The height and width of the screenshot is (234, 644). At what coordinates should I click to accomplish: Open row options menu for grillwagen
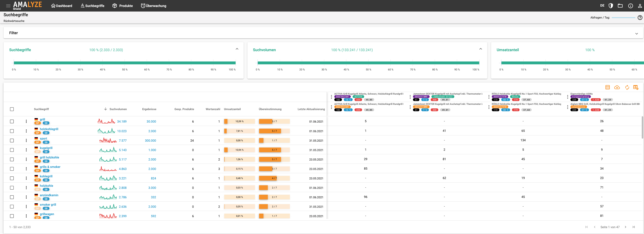click(x=26, y=216)
